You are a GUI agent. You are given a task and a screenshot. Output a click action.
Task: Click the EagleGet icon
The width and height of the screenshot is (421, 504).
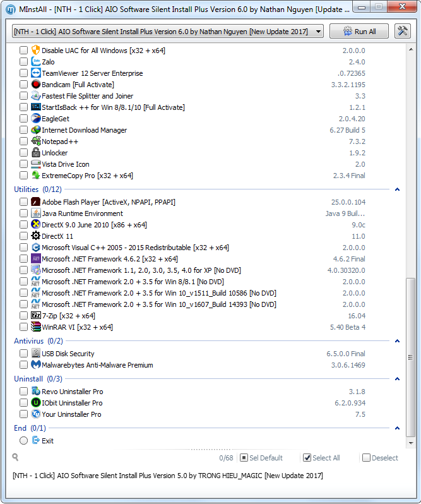35,119
